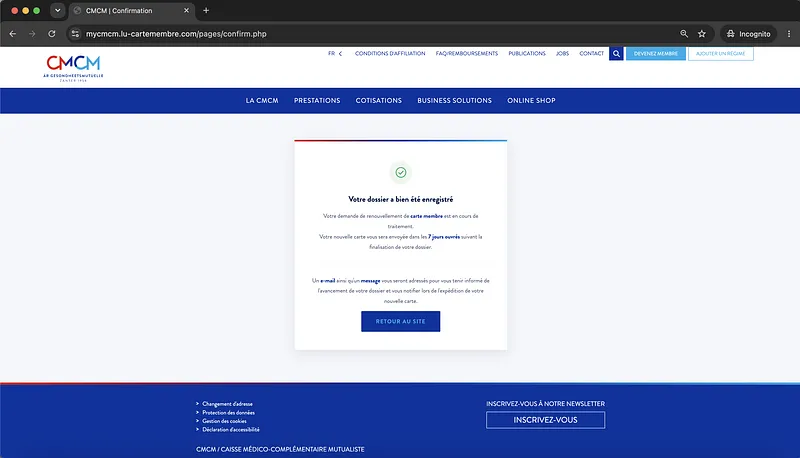Open Changement d'adresse footer link
This screenshot has height=458, width=800.
click(x=227, y=404)
